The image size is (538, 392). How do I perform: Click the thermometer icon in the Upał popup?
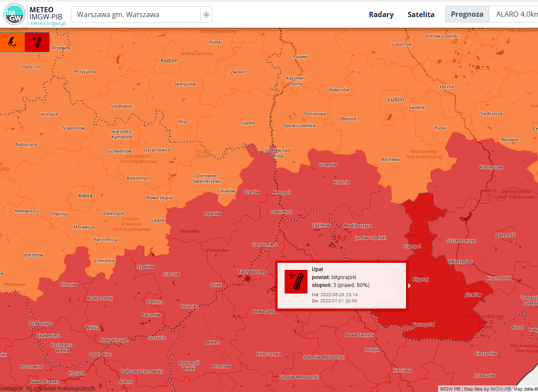click(x=296, y=282)
